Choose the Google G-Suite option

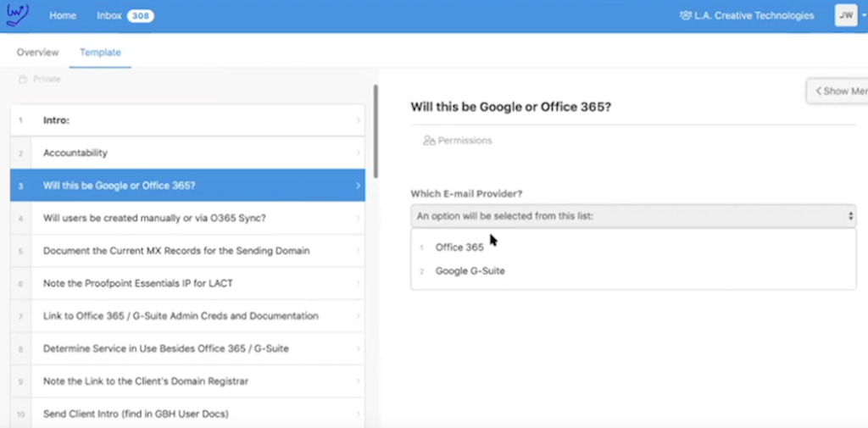click(x=470, y=271)
